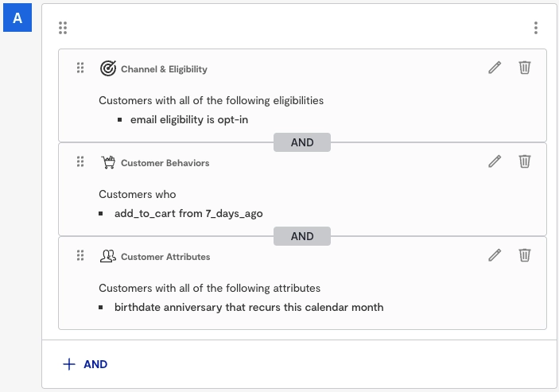Trash the Customer Attributes condition
Viewport: 559px width, 392px height.
(525, 255)
